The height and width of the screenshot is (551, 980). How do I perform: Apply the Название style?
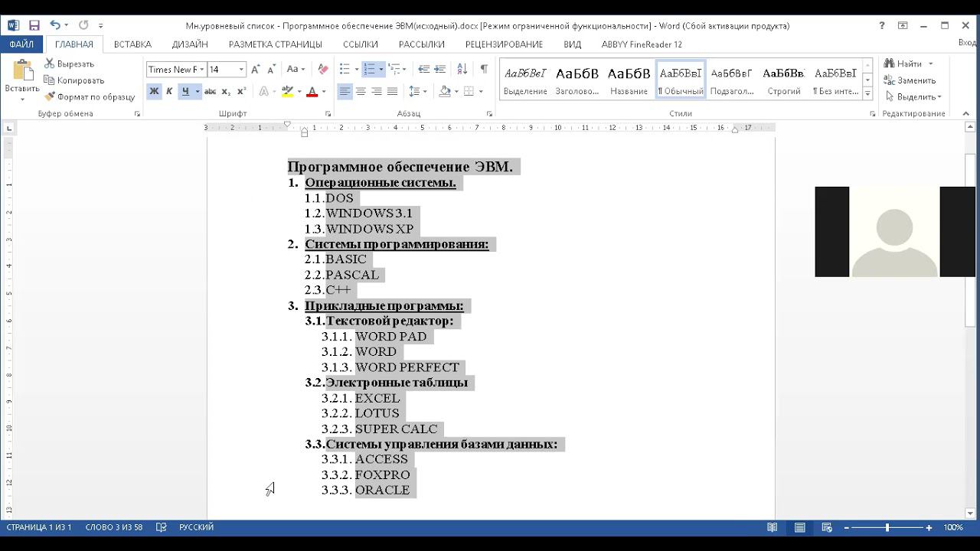tap(629, 80)
